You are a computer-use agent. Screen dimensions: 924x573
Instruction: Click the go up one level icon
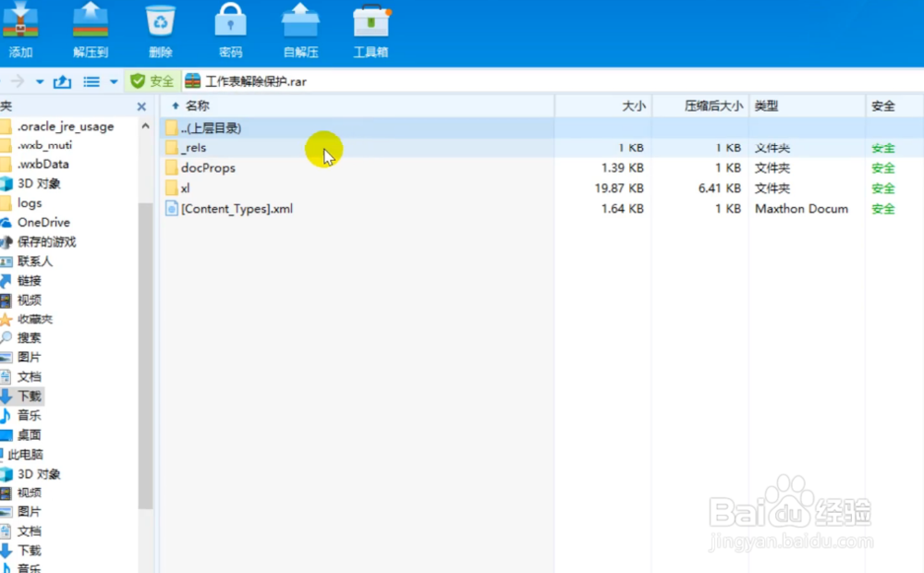click(62, 81)
